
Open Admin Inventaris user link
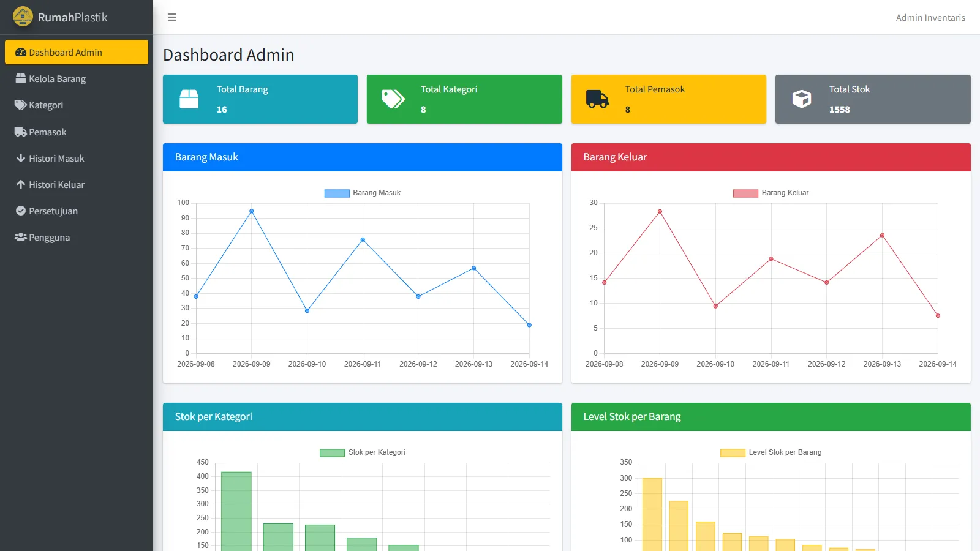pos(930,18)
